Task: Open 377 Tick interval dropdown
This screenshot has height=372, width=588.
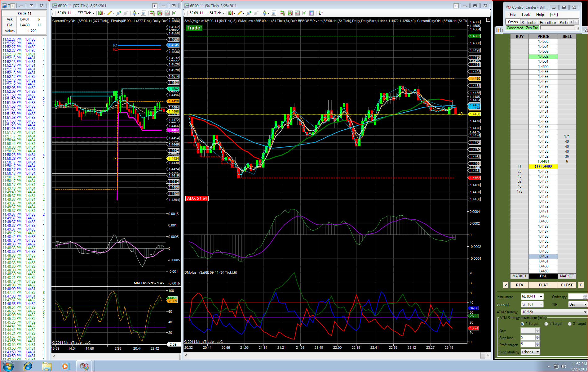Action: point(86,13)
